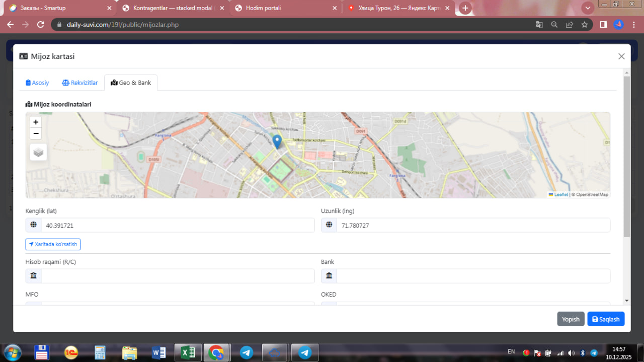
Task: Open Telegram from the taskbar
Action: [x=246, y=353]
